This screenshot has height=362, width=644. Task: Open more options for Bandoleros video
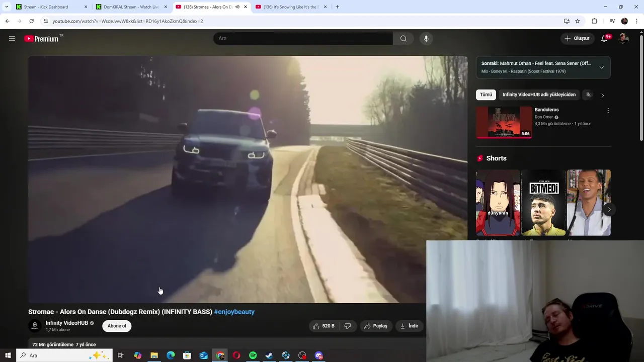click(608, 111)
